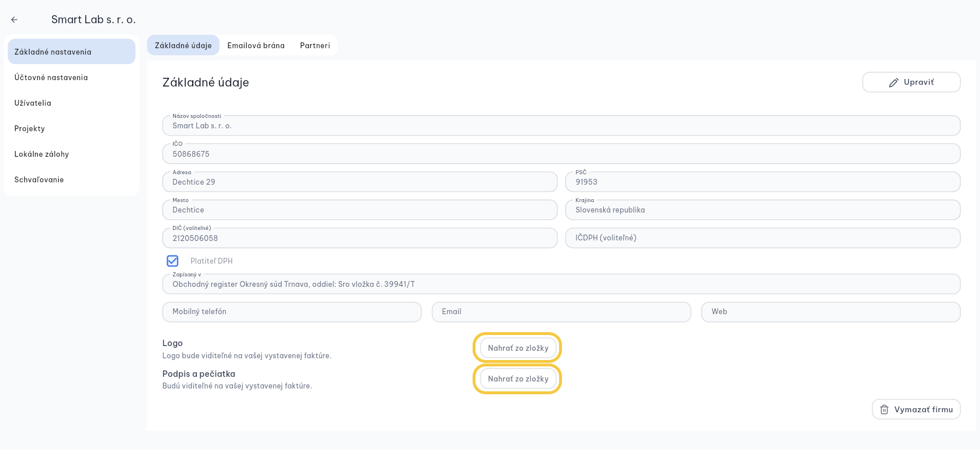The height and width of the screenshot is (450, 980).
Task: Open Účtovné nastavenia in sidebar
Action: pyautogui.click(x=71, y=77)
